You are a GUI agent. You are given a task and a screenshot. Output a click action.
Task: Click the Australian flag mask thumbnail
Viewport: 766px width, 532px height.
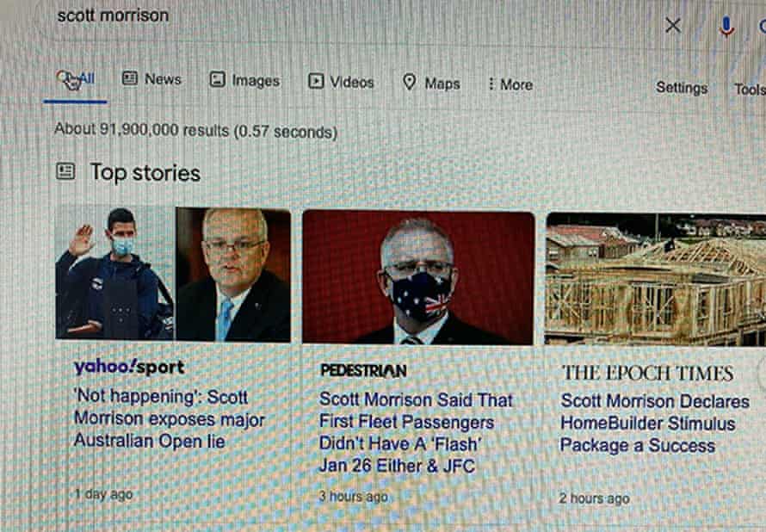[418, 277]
